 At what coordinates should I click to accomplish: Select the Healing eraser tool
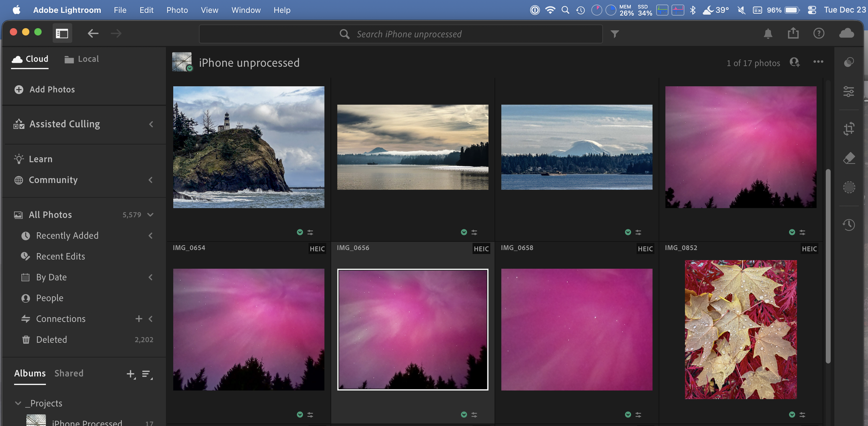(849, 158)
